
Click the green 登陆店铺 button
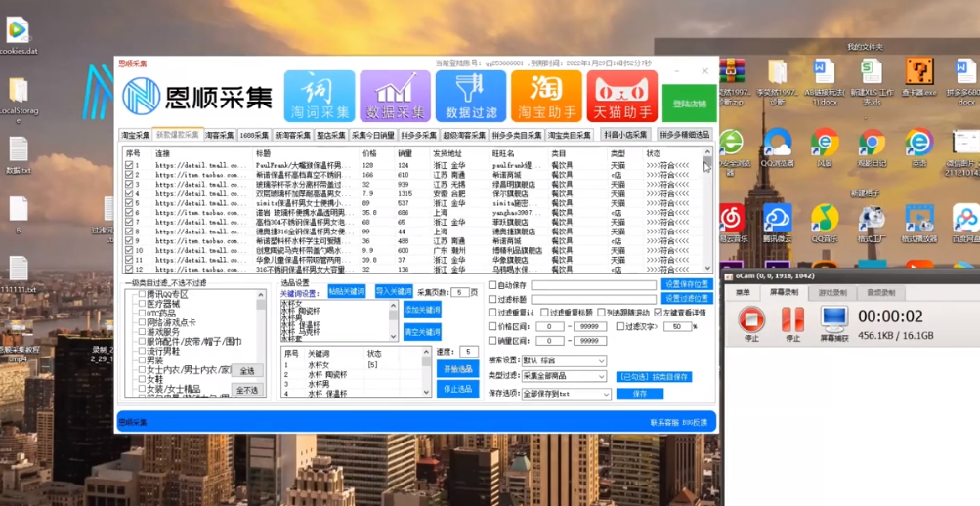(690, 104)
